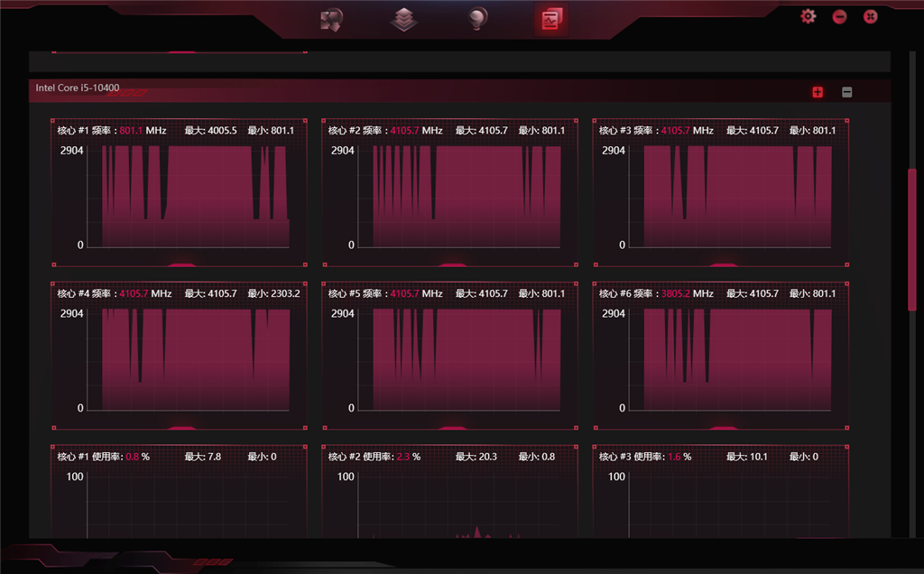Select the highlighted performance report icon
924x574 pixels.
[551, 17]
